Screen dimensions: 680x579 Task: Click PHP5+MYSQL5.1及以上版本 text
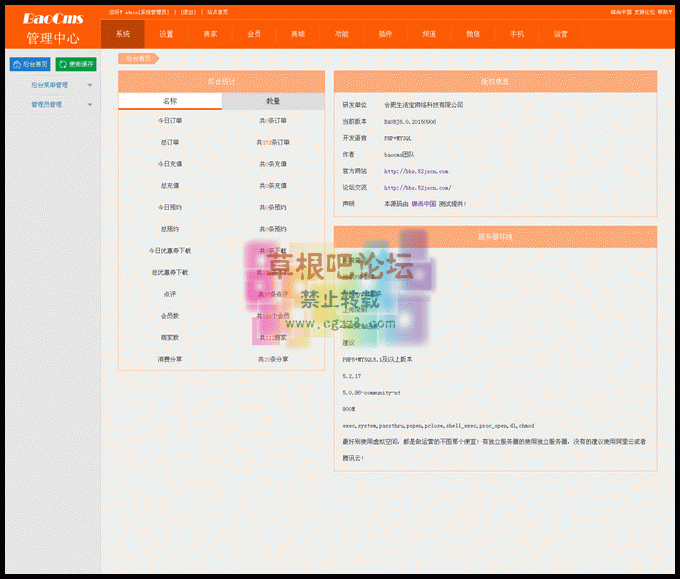[377, 360]
